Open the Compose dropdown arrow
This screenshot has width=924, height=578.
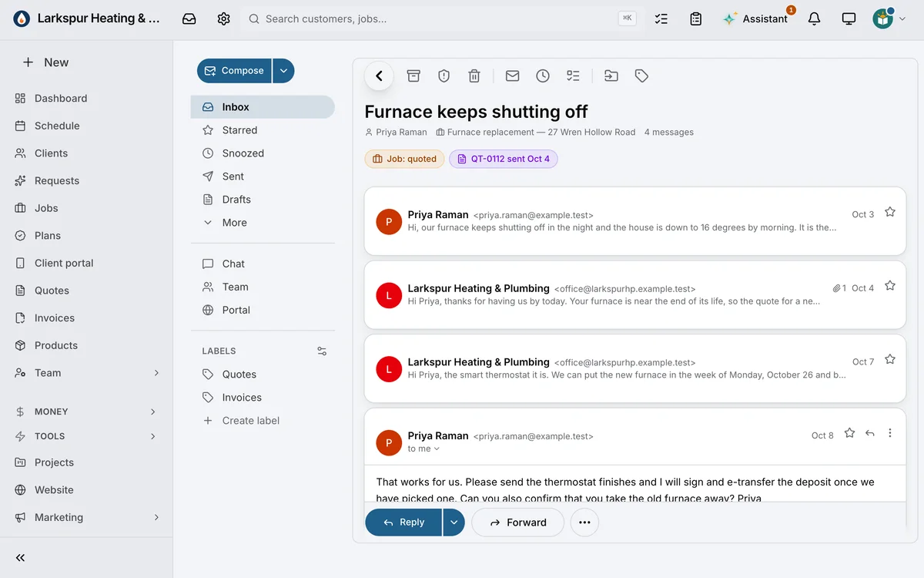coord(283,71)
